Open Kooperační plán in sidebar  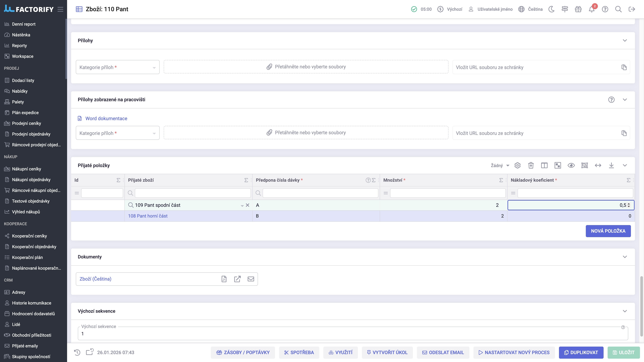(27, 257)
